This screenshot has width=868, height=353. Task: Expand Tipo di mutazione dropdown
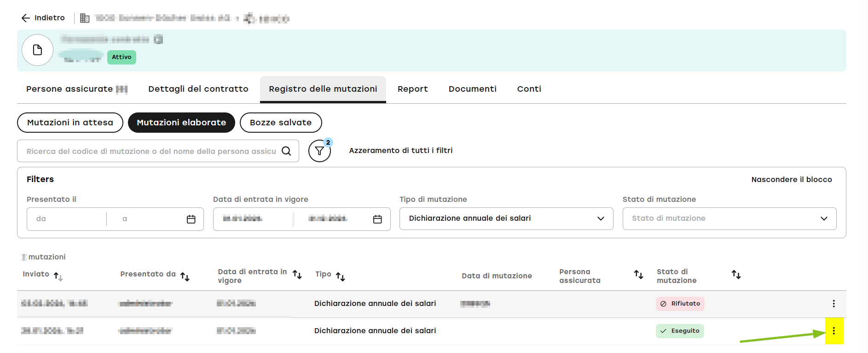pyautogui.click(x=506, y=218)
